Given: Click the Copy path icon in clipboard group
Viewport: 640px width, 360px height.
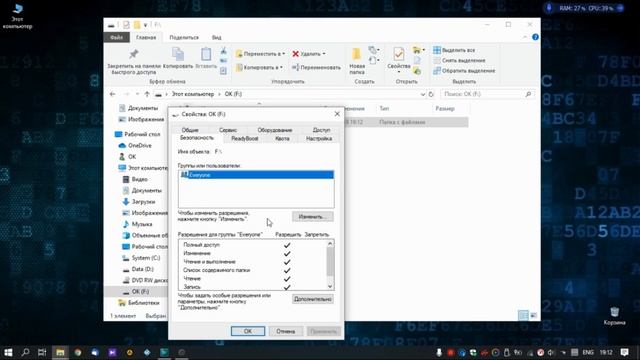Looking at the screenshot, I should (x=223, y=61).
